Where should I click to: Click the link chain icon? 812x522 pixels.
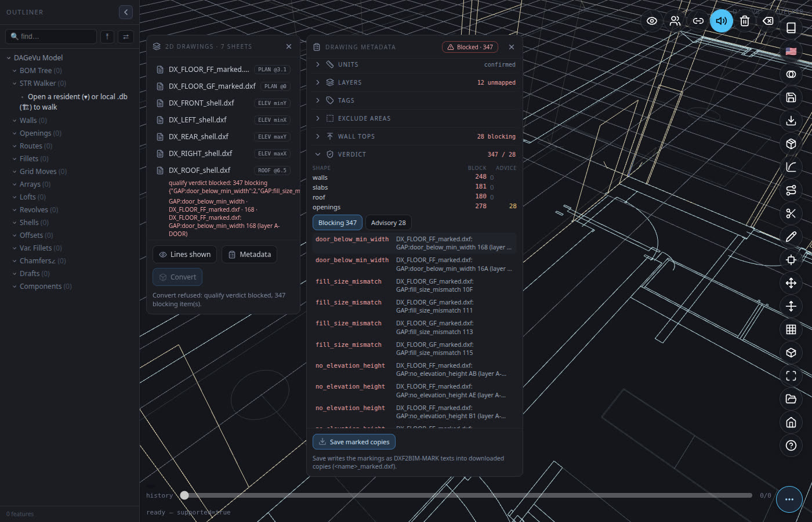tap(698, 21)
